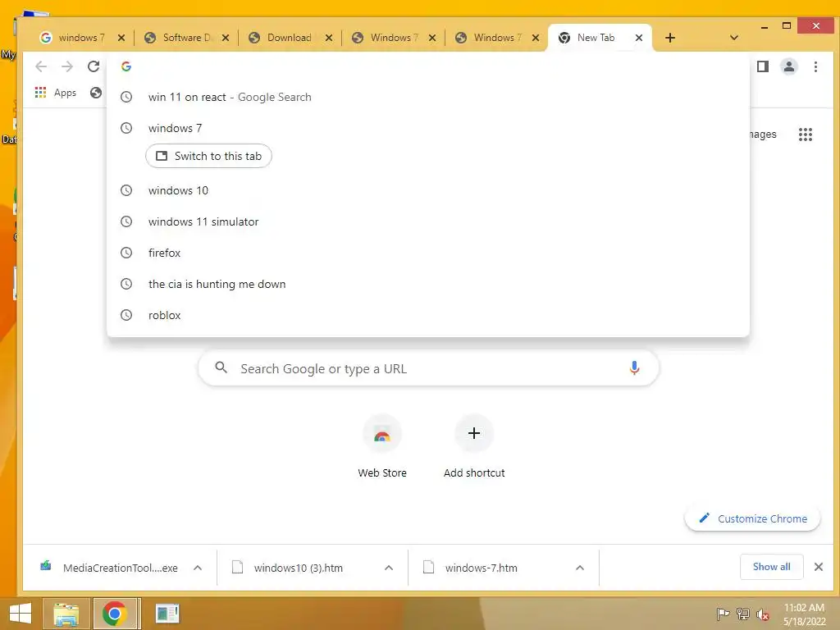The image size is (840, 630).
Task: Open the Apps grid in bookmarks bar
Action: click(56, 93)
